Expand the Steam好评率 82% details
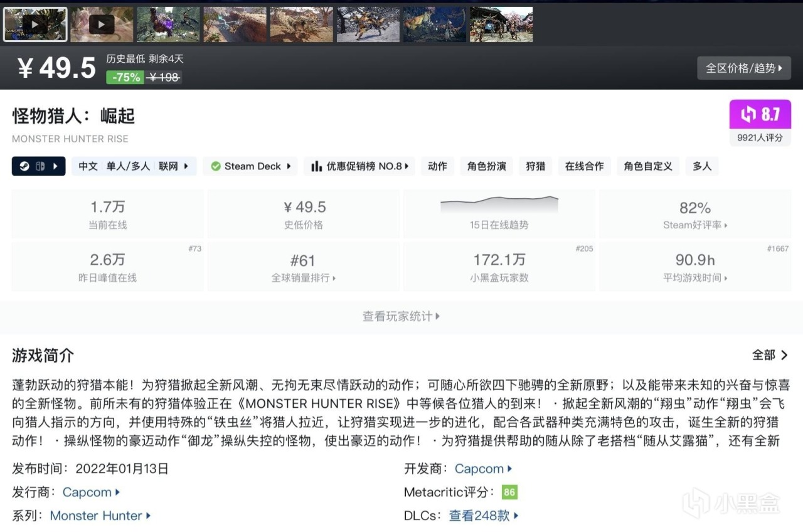 (x=695, y=214)
